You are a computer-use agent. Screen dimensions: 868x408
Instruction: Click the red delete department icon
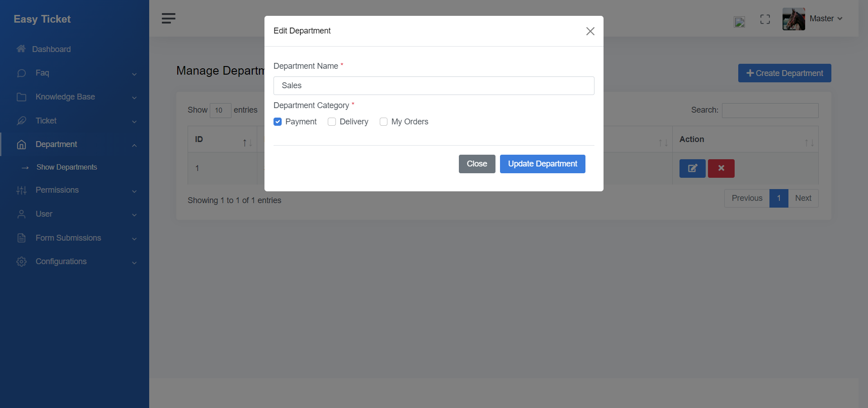(x=721, y=168)
